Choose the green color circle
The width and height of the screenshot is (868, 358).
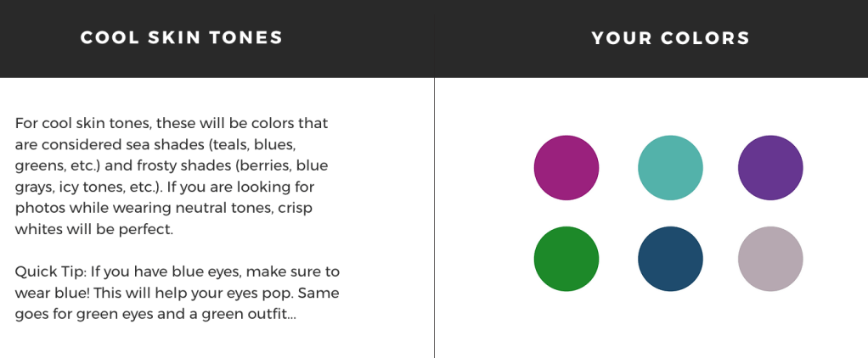566,259
